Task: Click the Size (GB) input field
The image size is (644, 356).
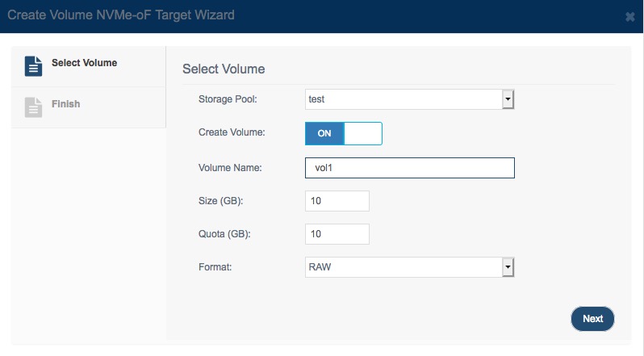Action: 337,201
